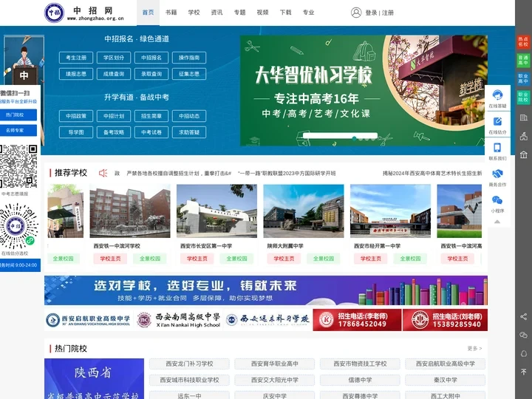Screen dimensions: 532x399
Task: Click the red speaker announcement icon
Action: pos(103,173)
